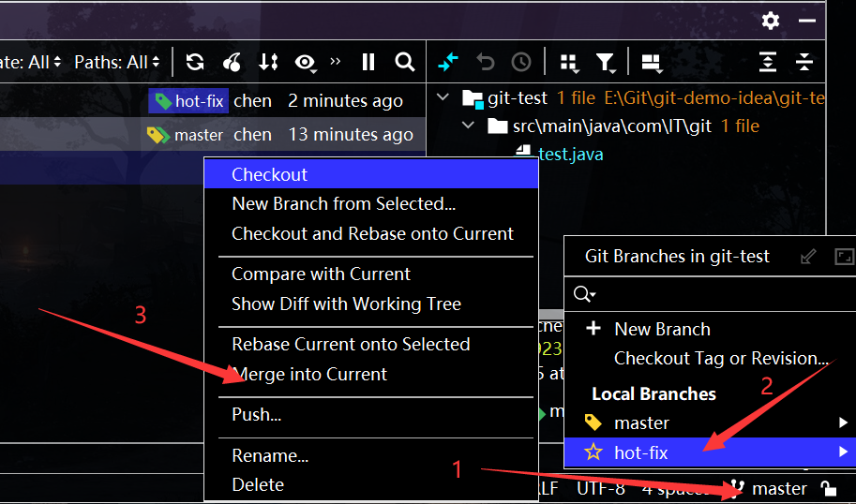Screen dimensions: 856x504
Task: Open the Paths: All filter dropdown
Action: [x=117, y=62]
